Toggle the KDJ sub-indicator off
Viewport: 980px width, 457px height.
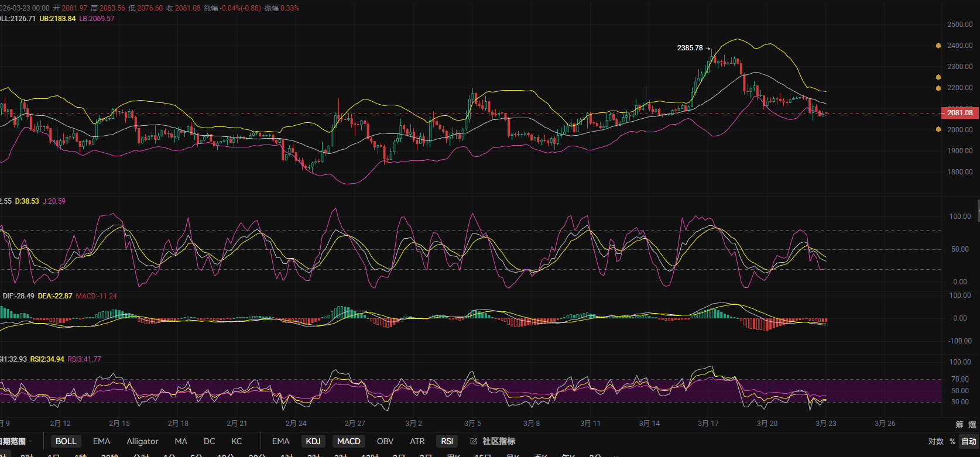coord(313,441)
